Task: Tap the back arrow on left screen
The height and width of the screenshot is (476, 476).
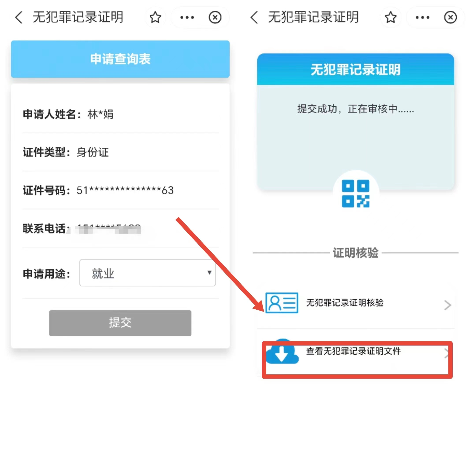Action: (x=19, y=17)
